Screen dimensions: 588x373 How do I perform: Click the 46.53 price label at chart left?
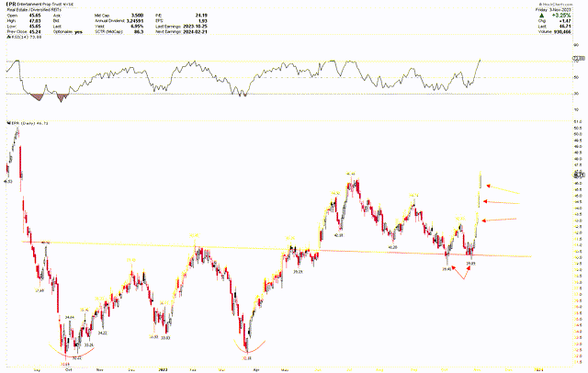tap(7, 181)
